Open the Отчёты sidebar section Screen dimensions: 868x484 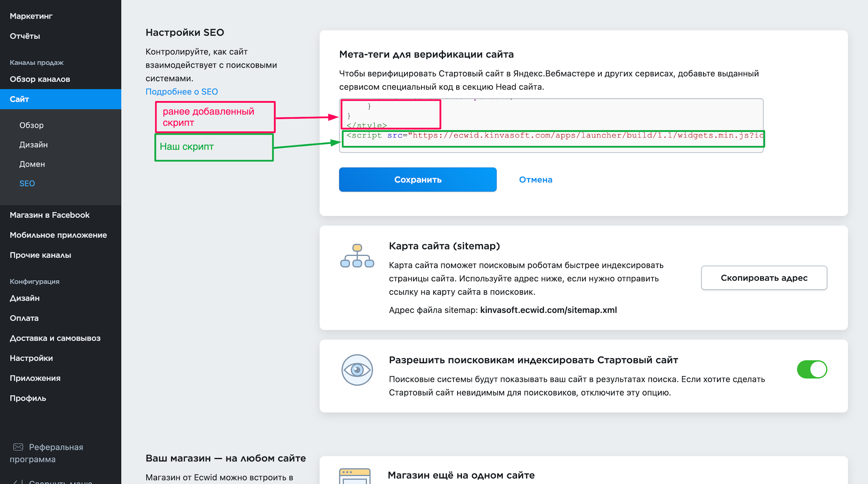pos(25,36)
